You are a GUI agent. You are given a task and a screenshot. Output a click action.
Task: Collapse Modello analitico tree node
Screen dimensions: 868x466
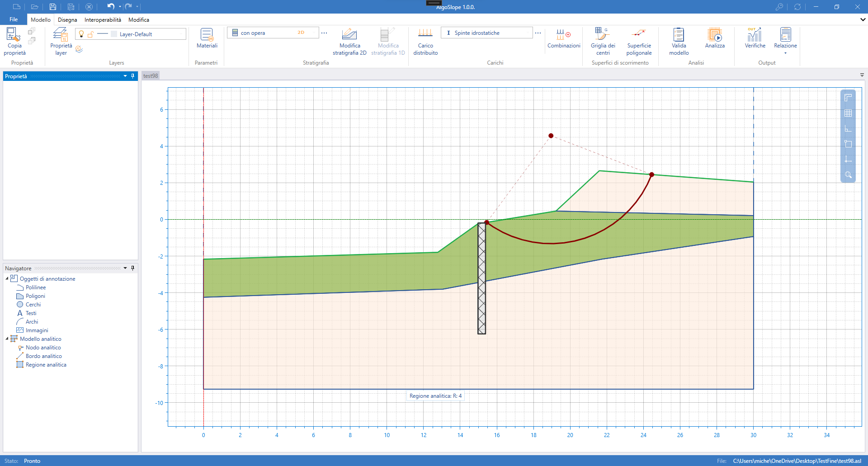click(7, 339)
